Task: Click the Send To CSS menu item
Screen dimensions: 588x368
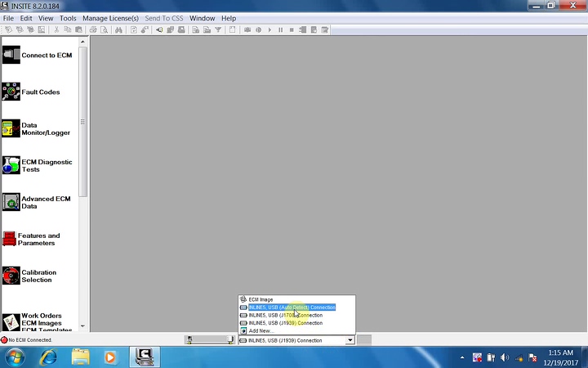Action: click(x=164, y=18)
